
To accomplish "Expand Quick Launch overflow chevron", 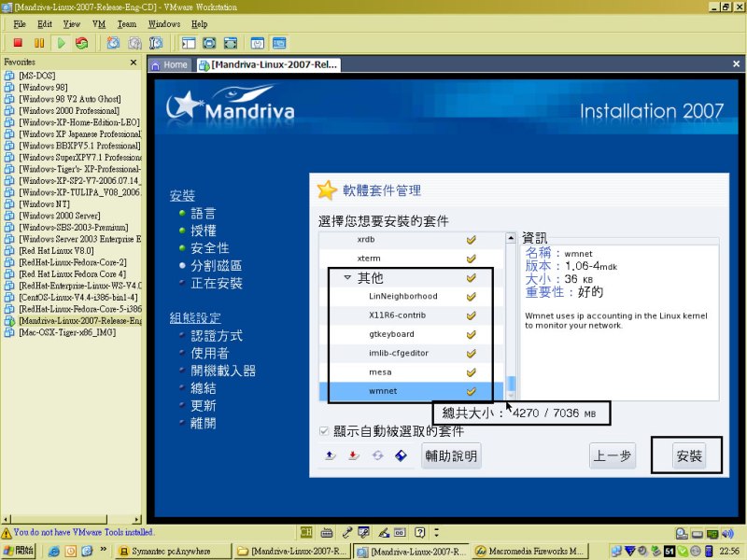I will pyautogui.click(x=104, y=549).
